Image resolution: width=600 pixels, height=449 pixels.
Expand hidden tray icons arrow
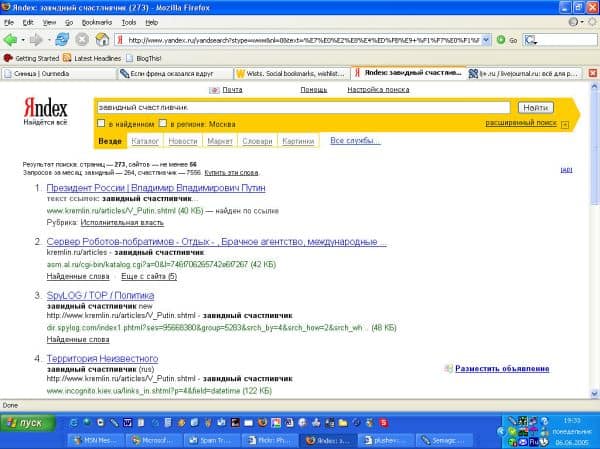(x=501, y=431)
